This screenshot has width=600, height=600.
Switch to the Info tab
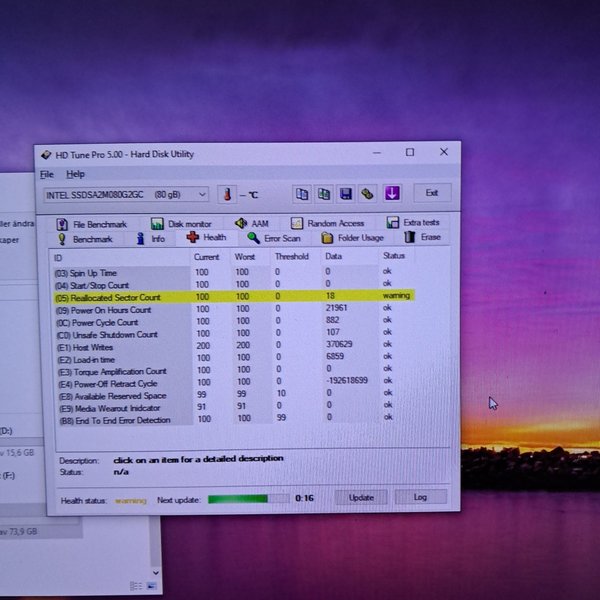(151, 239)
